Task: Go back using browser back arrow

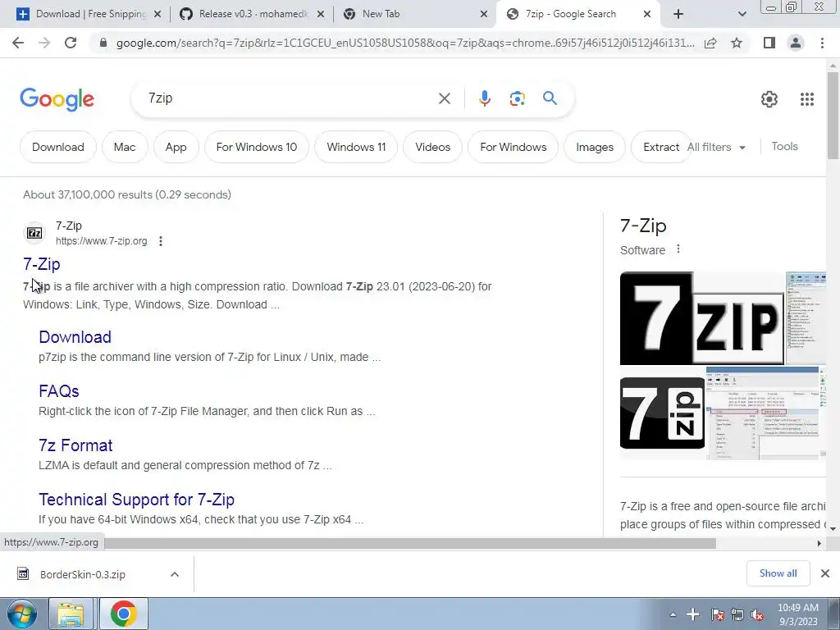Action: 18,43
